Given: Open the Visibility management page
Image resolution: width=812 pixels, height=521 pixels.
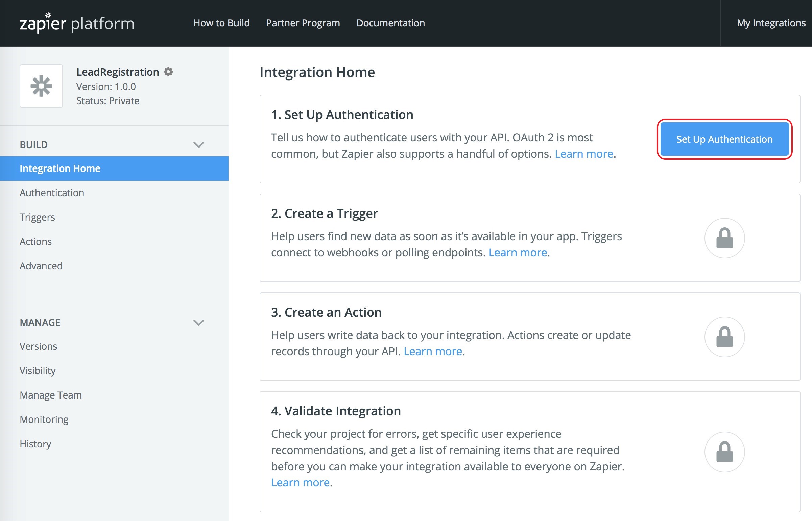Looking at the screenshot, I should [37, 370].
